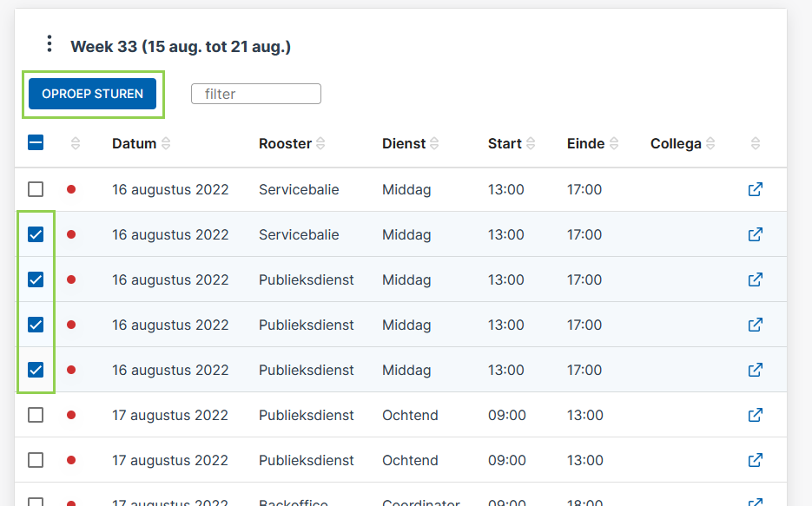The image size is (812, 506).
Task: Check the unchecked first Servicebalie row
Action: (x=36, y=189)
